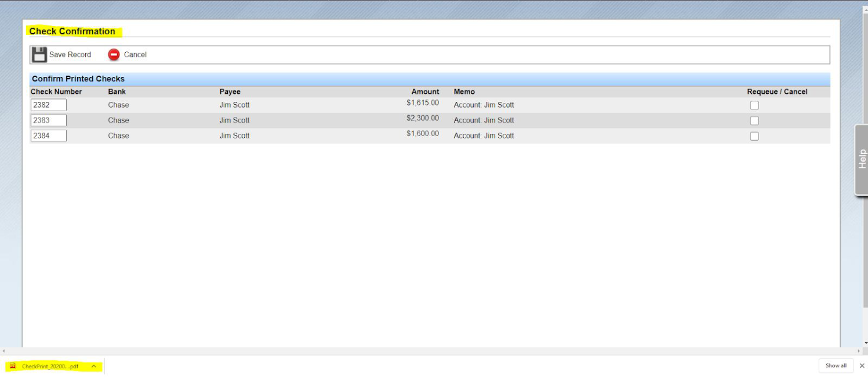
Task: Click Chase bank in the 2382 row
Action: pos(118,105)
